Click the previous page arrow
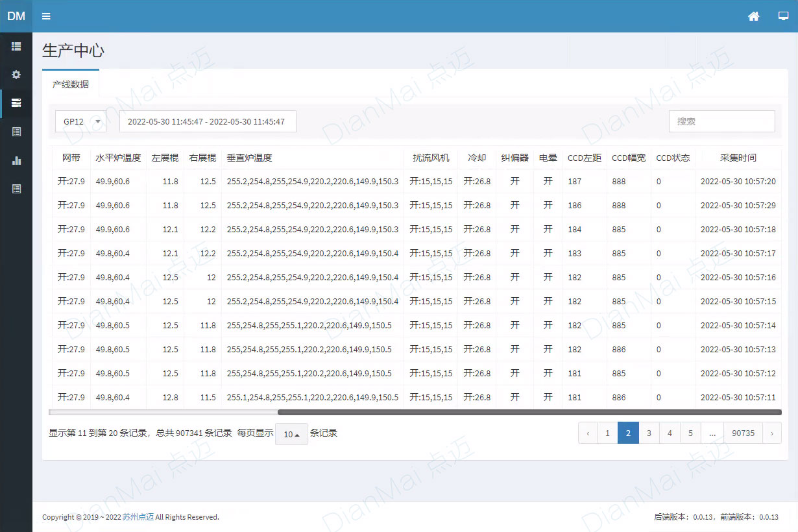The height and width of the screenshot is (532, 798). (588, 433)
